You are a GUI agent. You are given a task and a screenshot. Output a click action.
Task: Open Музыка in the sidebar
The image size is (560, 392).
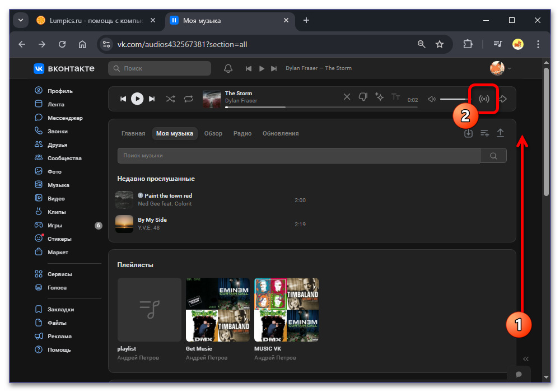pos(52,185)
